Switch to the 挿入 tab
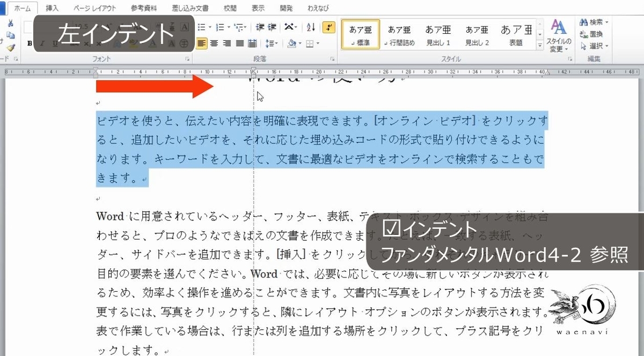Screen dimensions: 644x356 coord(53,9)
